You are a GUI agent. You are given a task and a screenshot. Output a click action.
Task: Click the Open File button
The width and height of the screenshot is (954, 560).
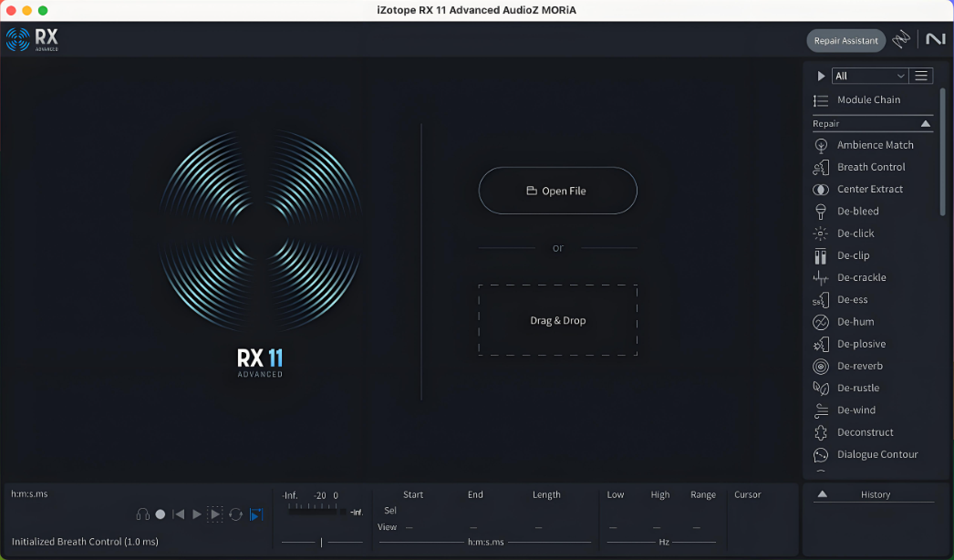(x=558, y=191)
